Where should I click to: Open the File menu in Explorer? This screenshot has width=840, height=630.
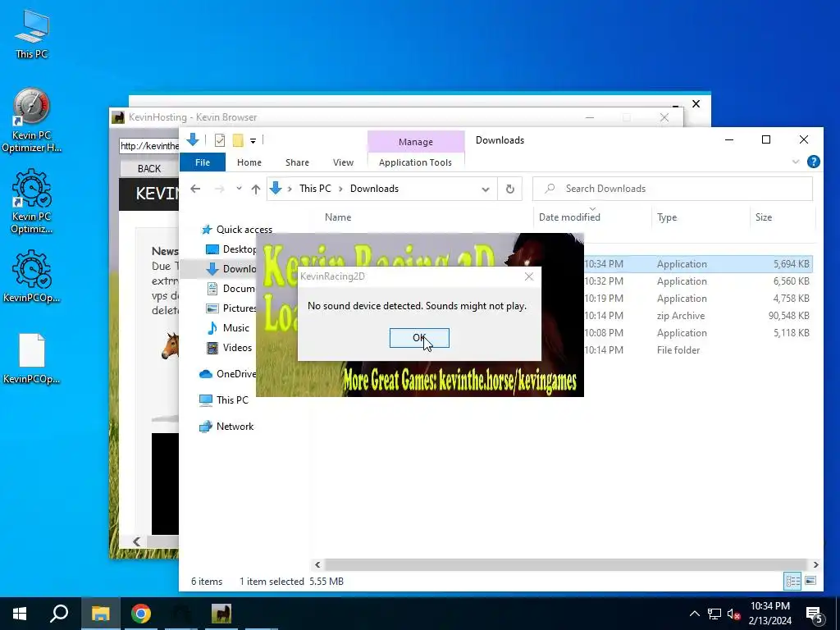(203, 162)
